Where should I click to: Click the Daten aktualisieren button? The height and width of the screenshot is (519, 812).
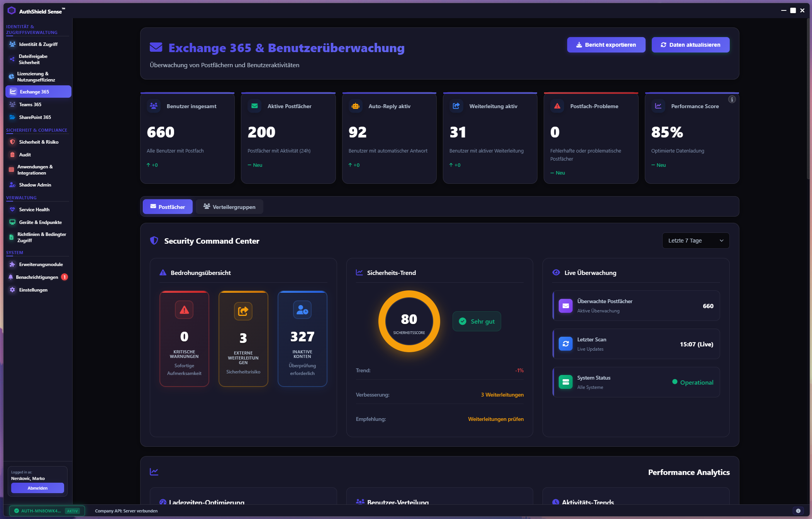(690, 45)
